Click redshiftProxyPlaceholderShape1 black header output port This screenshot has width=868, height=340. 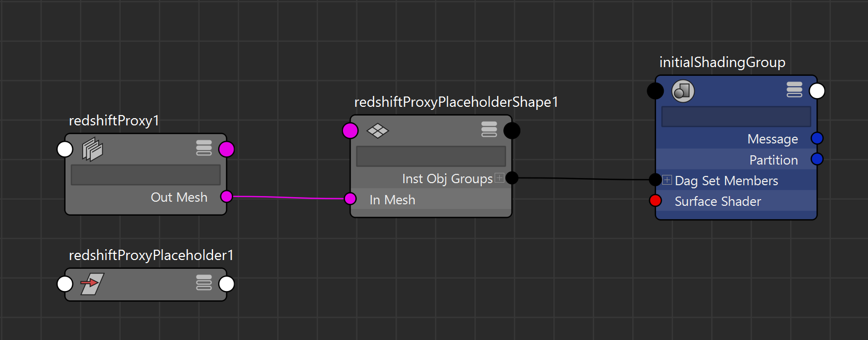click(512, 131)
